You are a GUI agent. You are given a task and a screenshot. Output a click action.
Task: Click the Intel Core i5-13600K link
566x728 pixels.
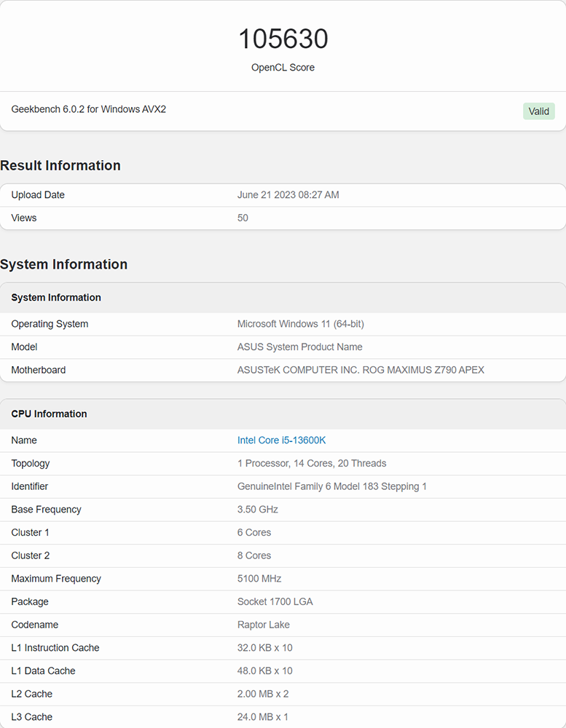coord(281,440)
